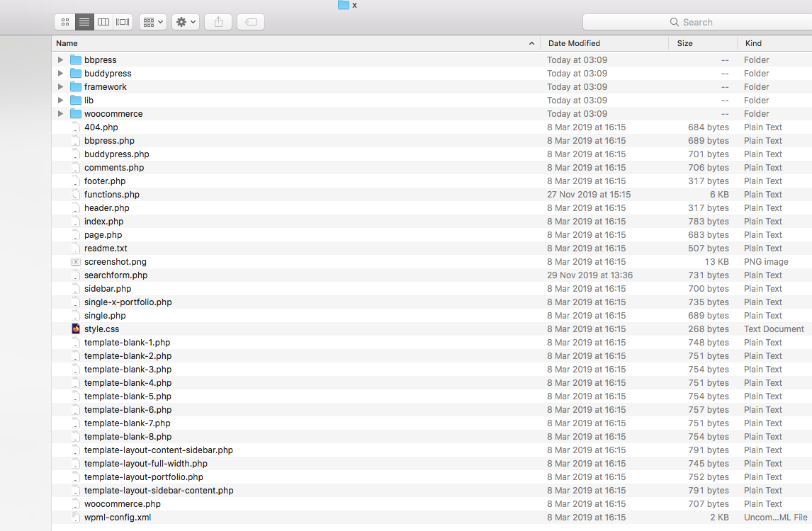Image resolution: width=812 pixels, height=531 pixels.
Task: Select the buddypress folder icon
Action: tap(76, 73)
